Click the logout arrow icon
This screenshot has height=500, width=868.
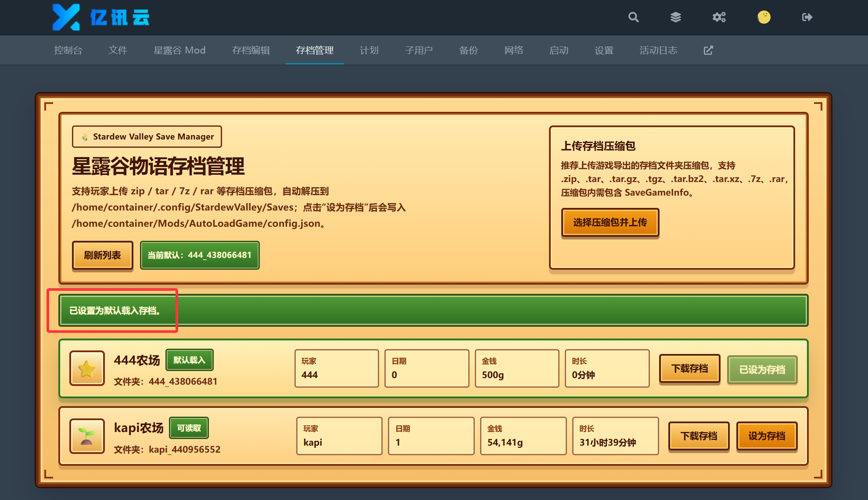click(x=807, y=17)
